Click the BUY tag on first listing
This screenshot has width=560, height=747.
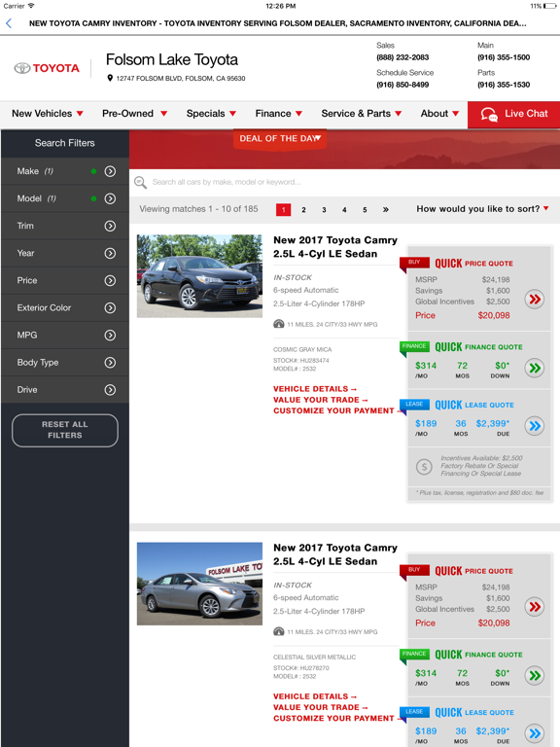[x=414, y=263]
